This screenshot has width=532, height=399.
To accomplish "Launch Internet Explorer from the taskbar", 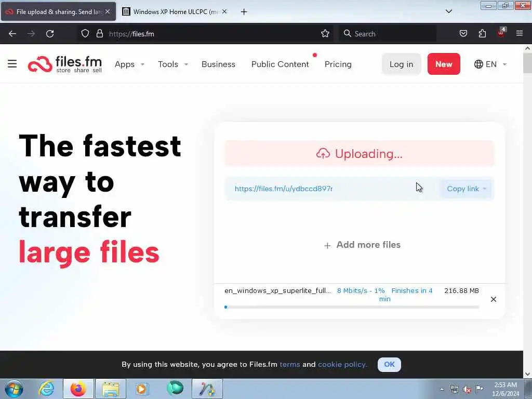I will 46,389.
